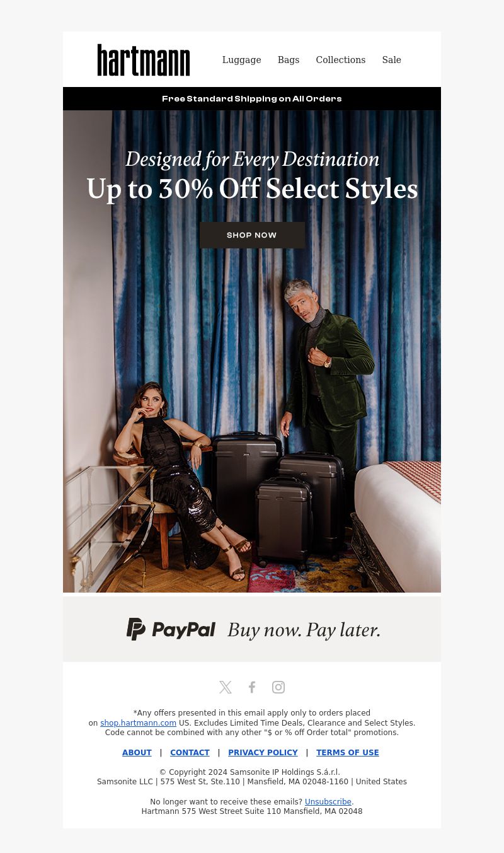Click the Unsubscribe link
The height and width of the screenshot is (853, 504).
[328, 802]
